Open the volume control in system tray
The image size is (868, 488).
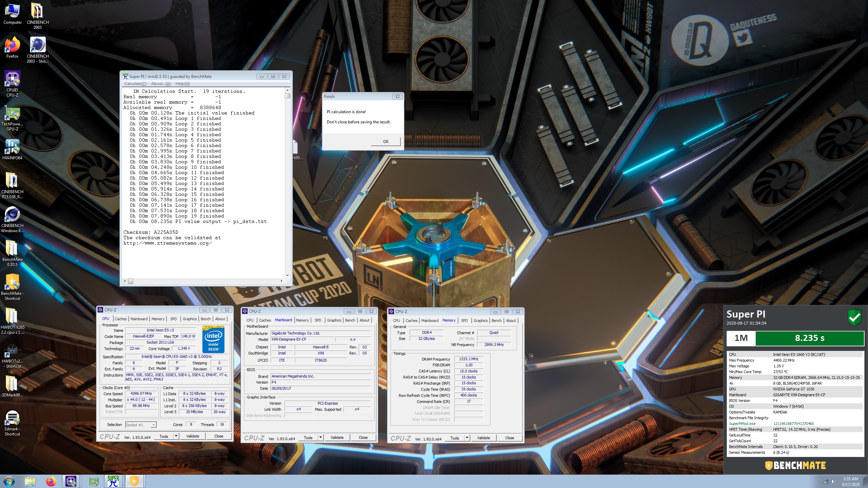coord(834,482)
